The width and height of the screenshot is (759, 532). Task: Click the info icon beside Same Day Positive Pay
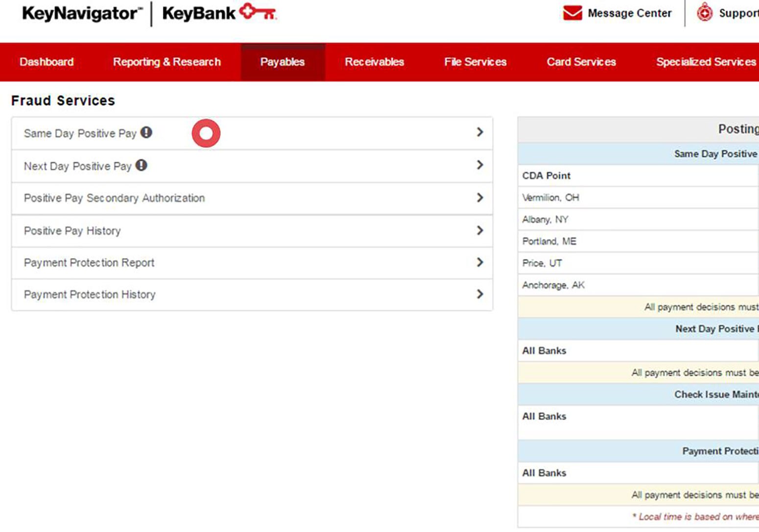(x=147, y=132)
